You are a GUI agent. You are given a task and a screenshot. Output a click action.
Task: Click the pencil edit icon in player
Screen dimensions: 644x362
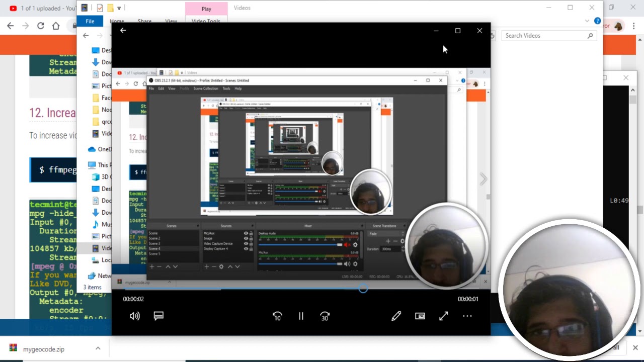tap(396, 316)
